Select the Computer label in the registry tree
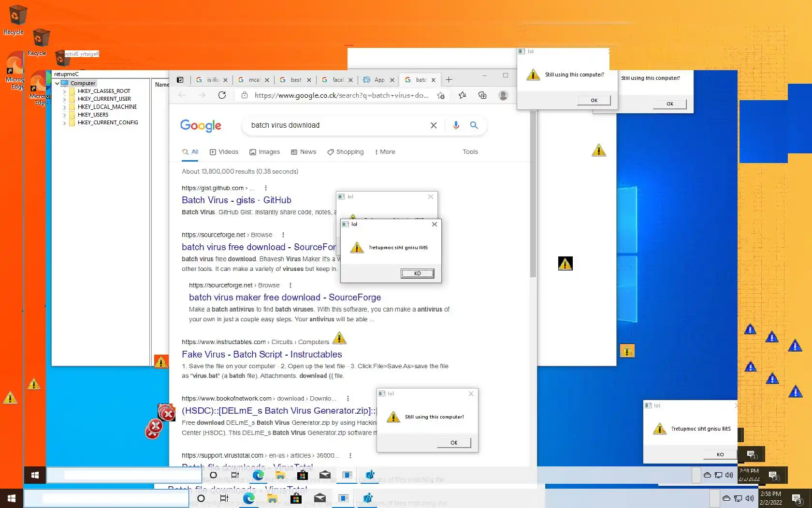This screenshot has width=812, height=508. click(x=83, y=83)
